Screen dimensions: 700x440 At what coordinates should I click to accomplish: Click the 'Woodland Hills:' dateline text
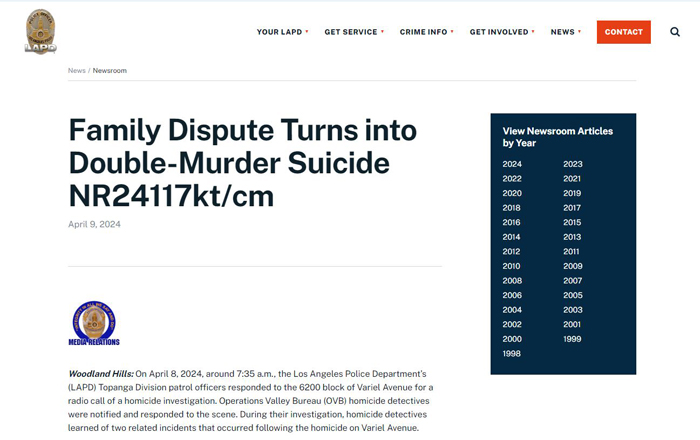pos(101,374)
